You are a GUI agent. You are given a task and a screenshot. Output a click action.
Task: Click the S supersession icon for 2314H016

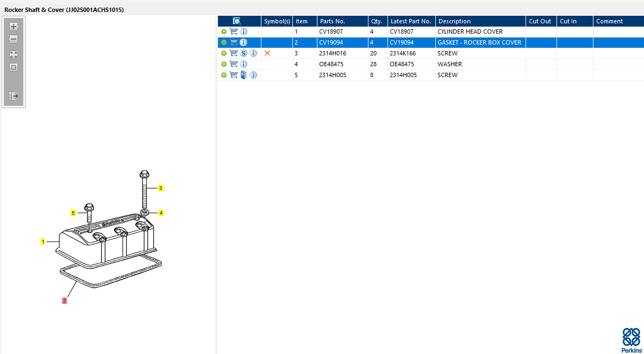click(x=243, y=53)
